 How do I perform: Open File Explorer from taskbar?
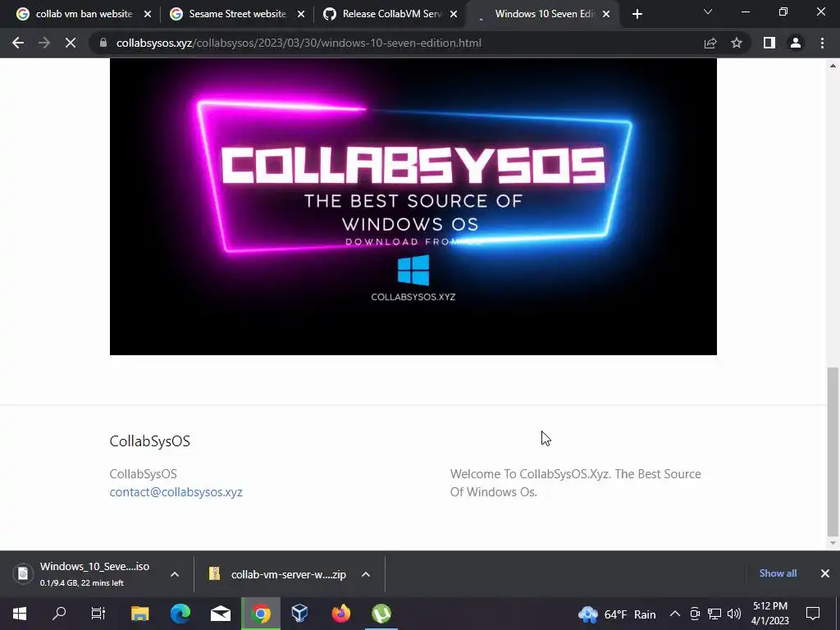tap(139, 614)
